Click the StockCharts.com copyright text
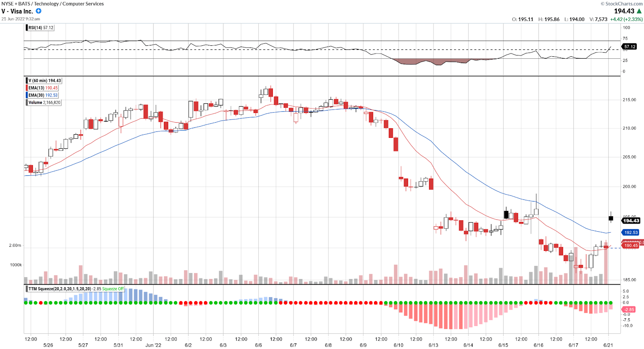Image resolution: width=644 pixels, height=349 pixels. 621,4
